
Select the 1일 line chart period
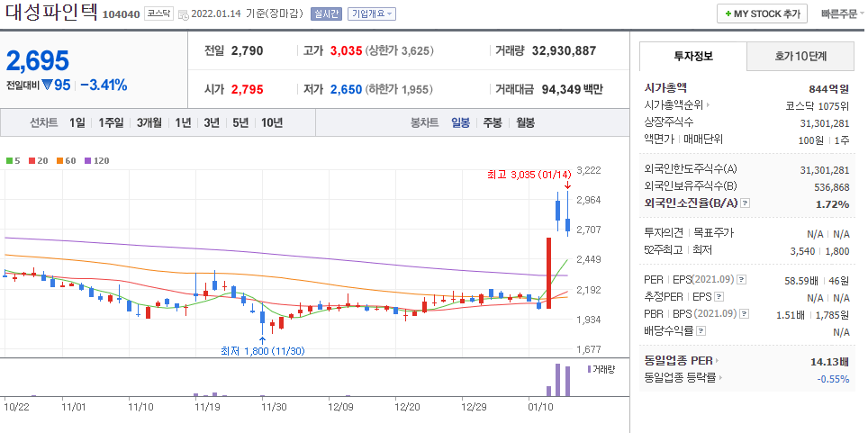click(x=77, y=123)
